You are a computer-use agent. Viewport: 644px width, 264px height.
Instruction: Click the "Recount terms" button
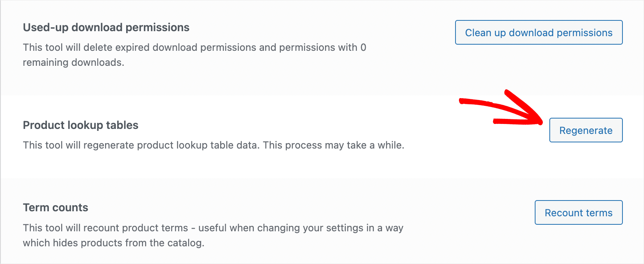point(578,213)
